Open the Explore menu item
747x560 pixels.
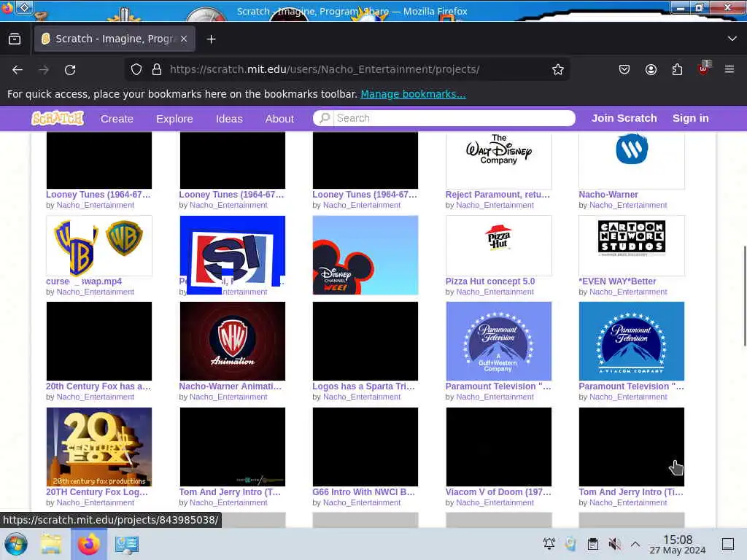(x=174, y=119)
